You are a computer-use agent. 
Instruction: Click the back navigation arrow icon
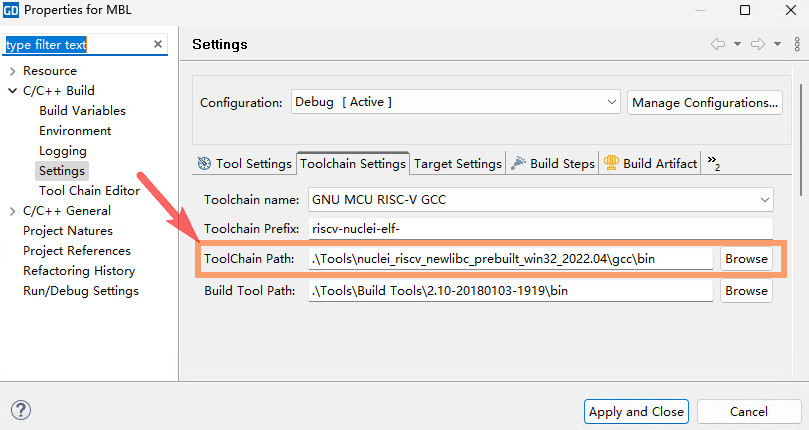click(x=717, y=45)
